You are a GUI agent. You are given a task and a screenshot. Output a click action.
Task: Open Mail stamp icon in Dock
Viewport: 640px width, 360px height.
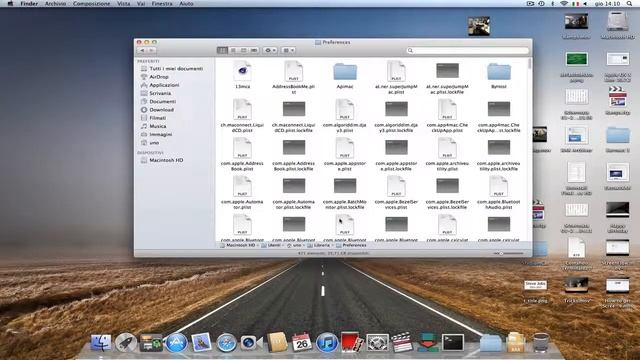pos(201,342)
